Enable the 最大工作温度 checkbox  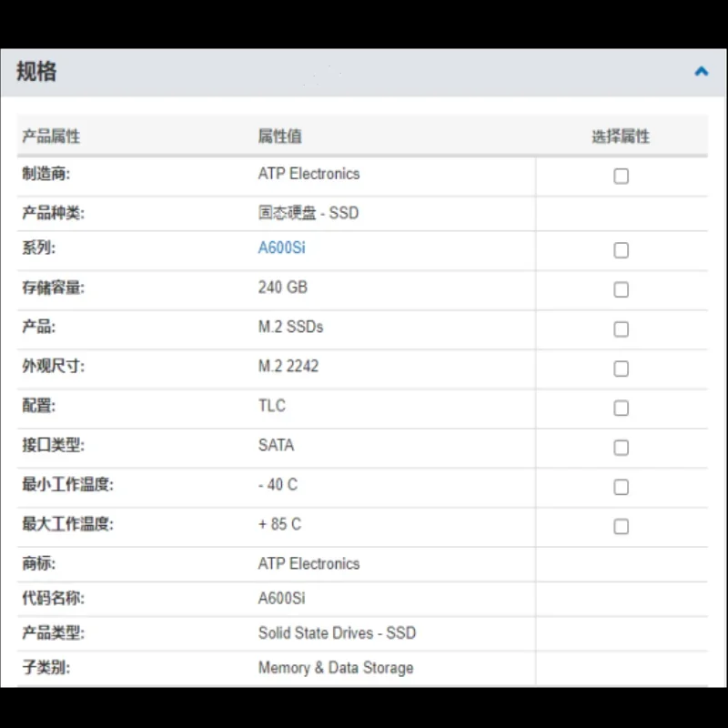621,526
